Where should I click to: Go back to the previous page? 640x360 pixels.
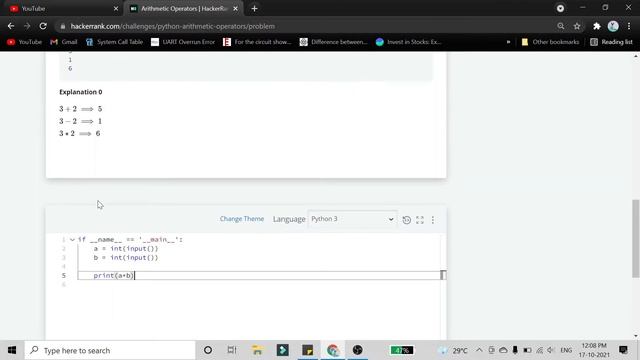[x=11, y=26]
